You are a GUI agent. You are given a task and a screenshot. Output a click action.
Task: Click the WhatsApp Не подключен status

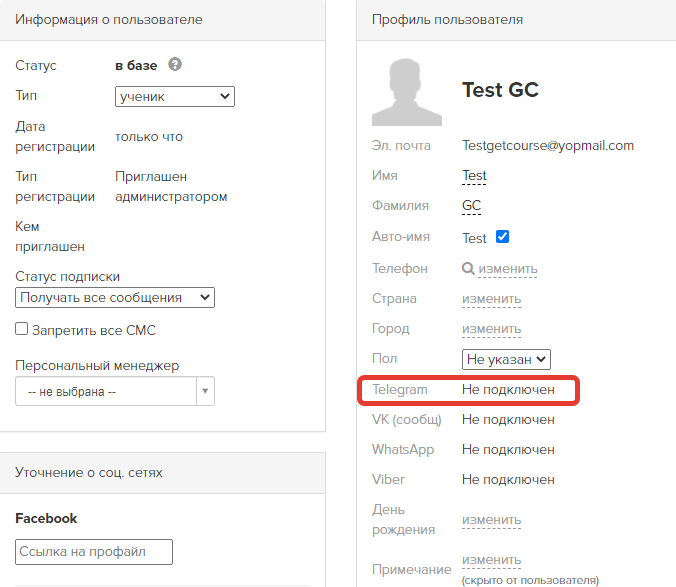508,450
